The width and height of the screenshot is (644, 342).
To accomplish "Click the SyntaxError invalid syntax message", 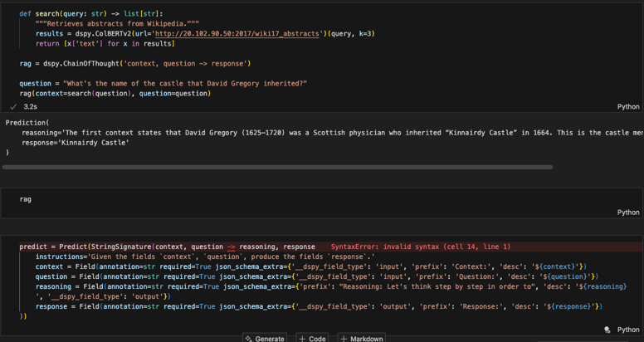I will 420,247.
